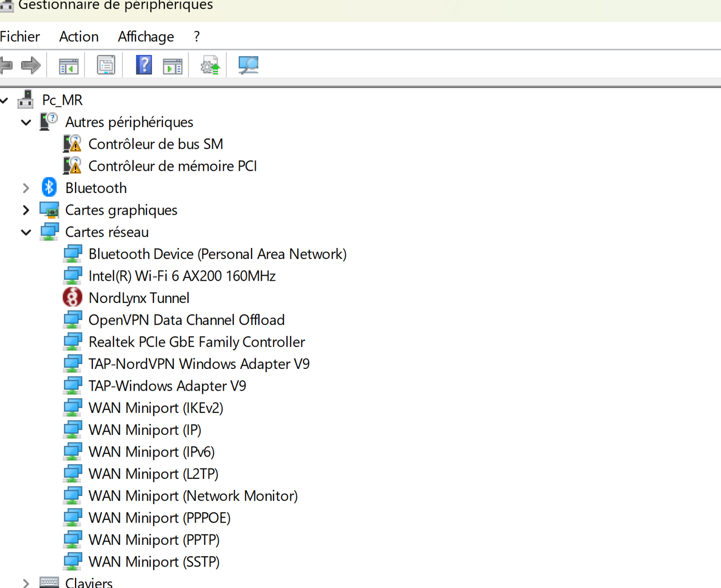Collapse the Cartes réseau category
721x588 pixels.
(26, 232)
